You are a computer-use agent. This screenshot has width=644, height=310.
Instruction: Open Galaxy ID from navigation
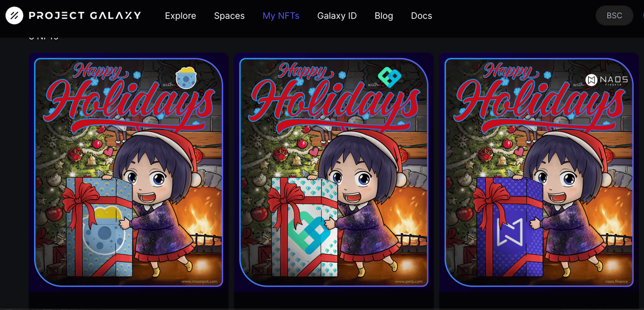[337, 16]
